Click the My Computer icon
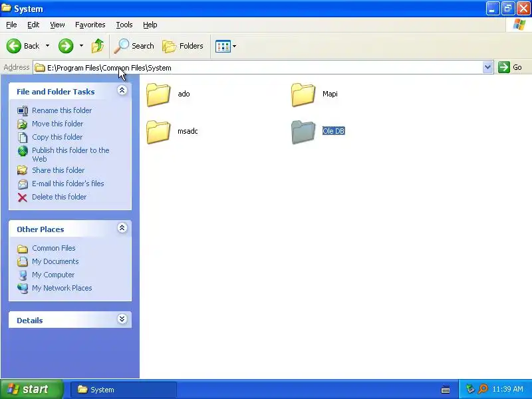 pyautogui.click(x=23, y=275)
